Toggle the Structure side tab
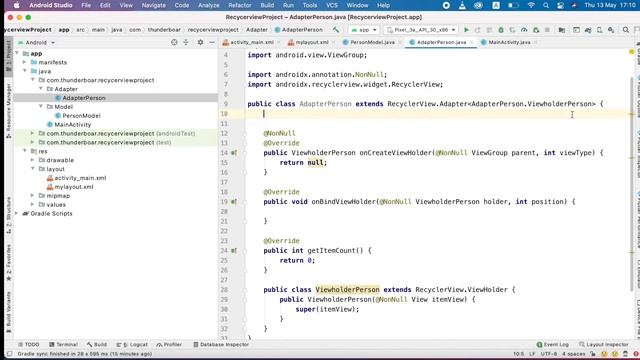This screenshot has height=360, width=640. point(9,216)
